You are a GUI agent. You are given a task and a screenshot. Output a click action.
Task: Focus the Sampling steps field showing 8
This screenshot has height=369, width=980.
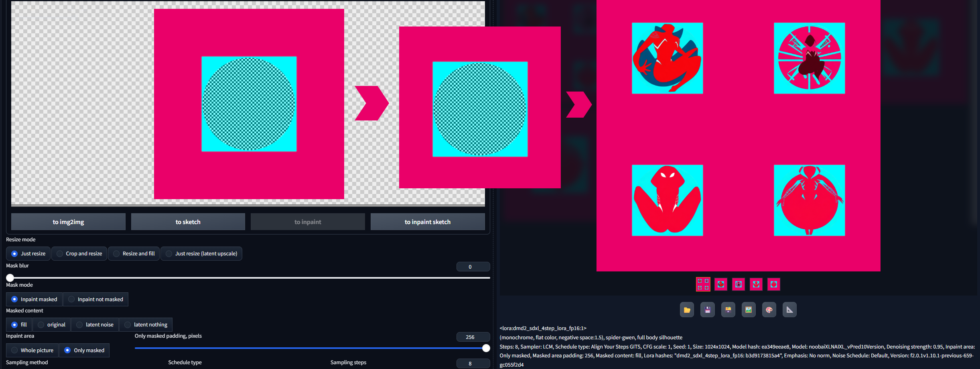click(473, 363)
